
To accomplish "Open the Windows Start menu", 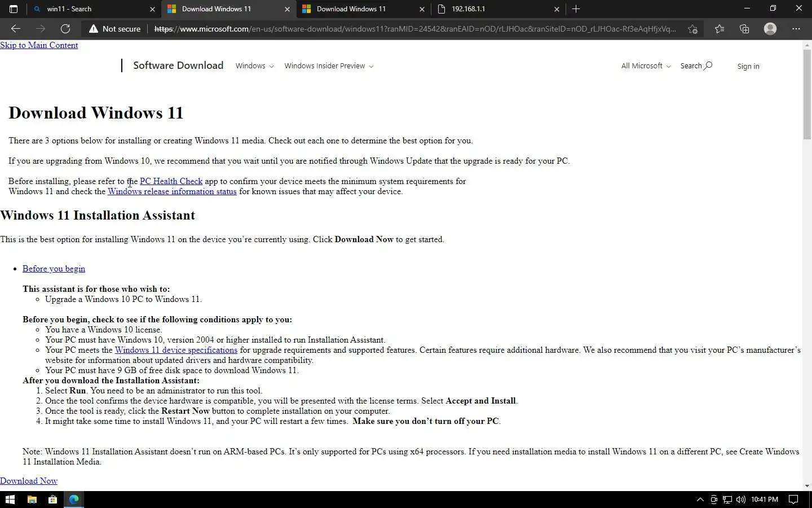I will pyautogui.click(x=10, y=500).
